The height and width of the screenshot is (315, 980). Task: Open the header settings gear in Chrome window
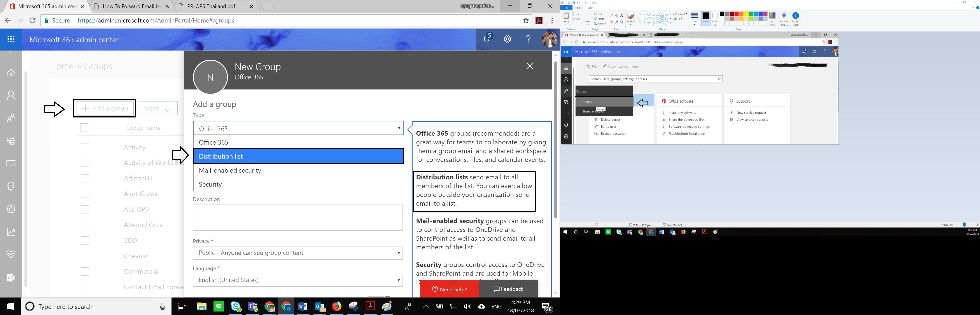coord(507,39)
